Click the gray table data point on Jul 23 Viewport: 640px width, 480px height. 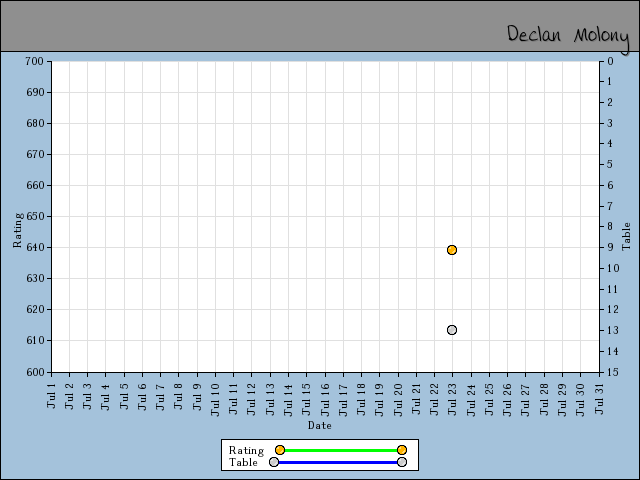point(451,330)
